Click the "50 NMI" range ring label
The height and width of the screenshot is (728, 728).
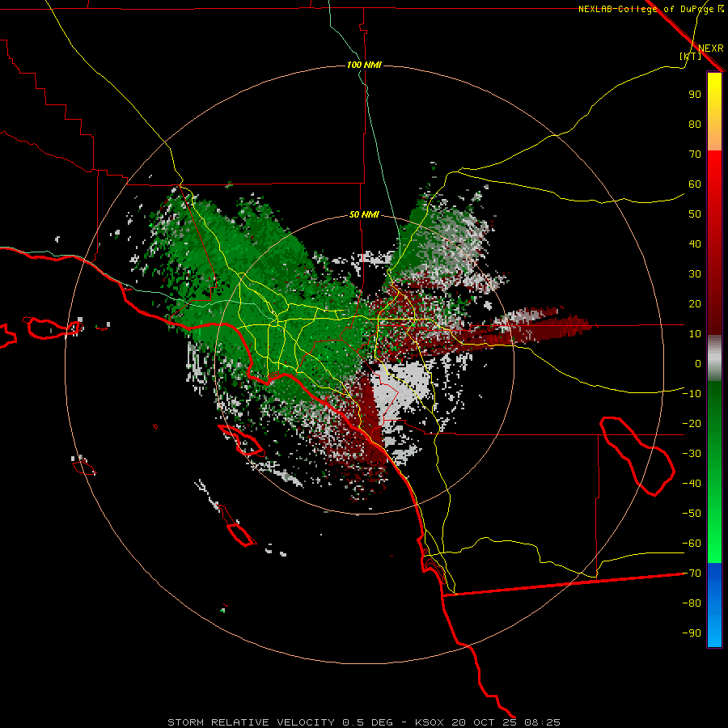tap(364, 214)
